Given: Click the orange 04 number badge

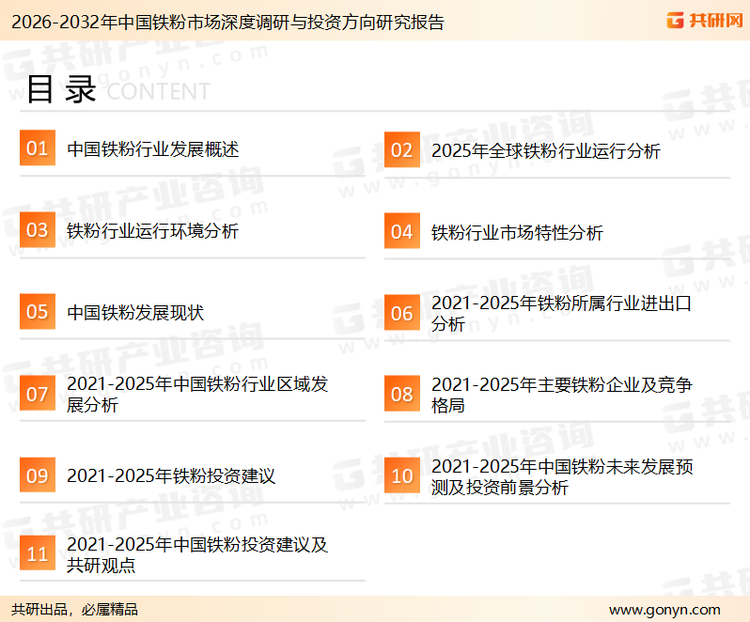Looking at the screenshot, I should (x=402, y=231).
